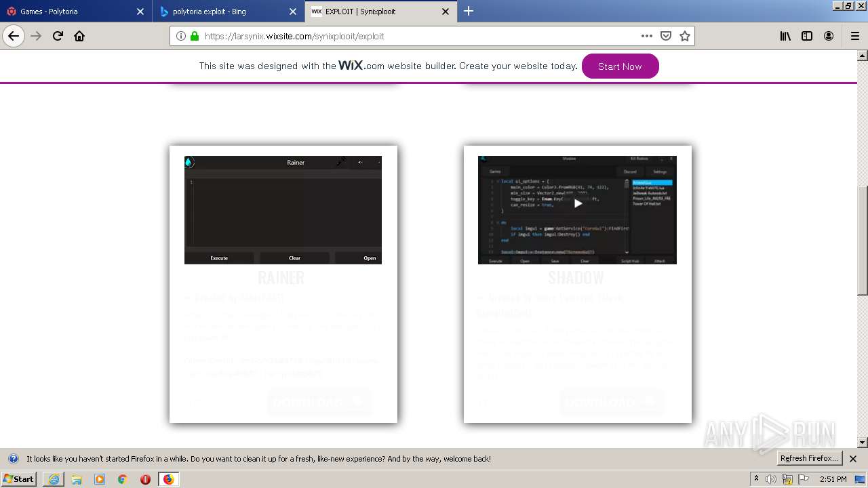Download the Shadow exploit
868x488 pixels.
[x=612, y=402]
